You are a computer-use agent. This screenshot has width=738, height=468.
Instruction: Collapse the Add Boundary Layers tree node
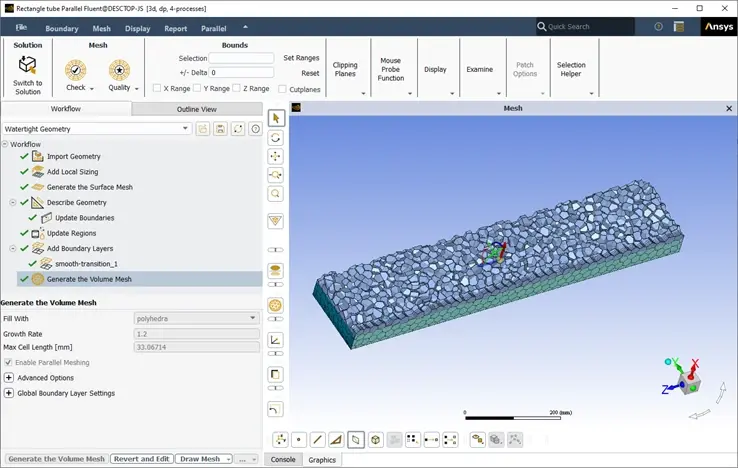[13, 249]
